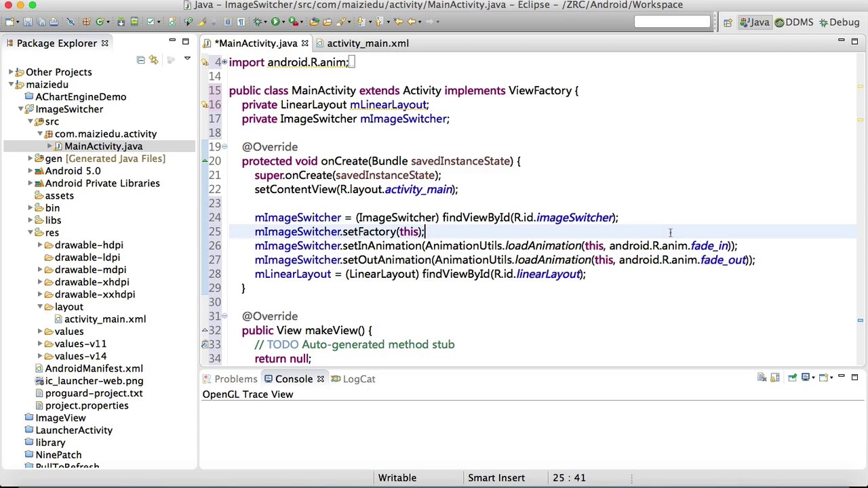Click the Quick Access search field

click(x=672, y=22)
